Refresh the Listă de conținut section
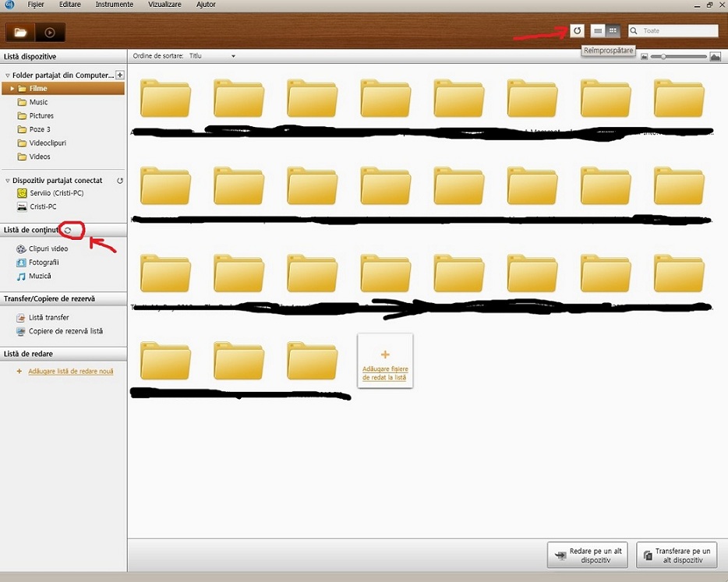The height and width of the screenshot is (582, 728). click(68, 231)
